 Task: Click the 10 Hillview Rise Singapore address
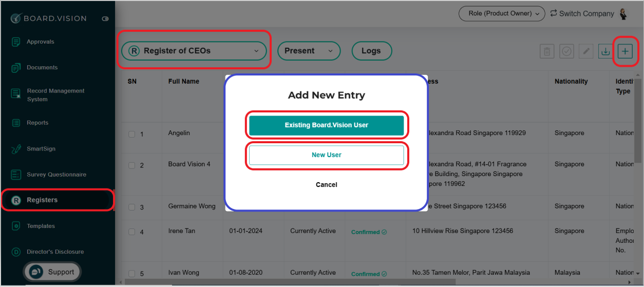point(463,231)
